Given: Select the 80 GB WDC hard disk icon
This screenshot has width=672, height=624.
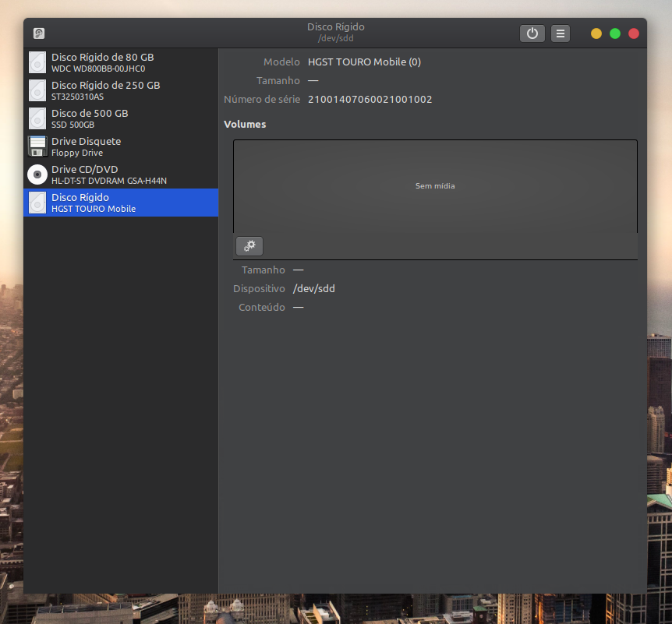Looking at the screenshot, I should tap(37, 62).
